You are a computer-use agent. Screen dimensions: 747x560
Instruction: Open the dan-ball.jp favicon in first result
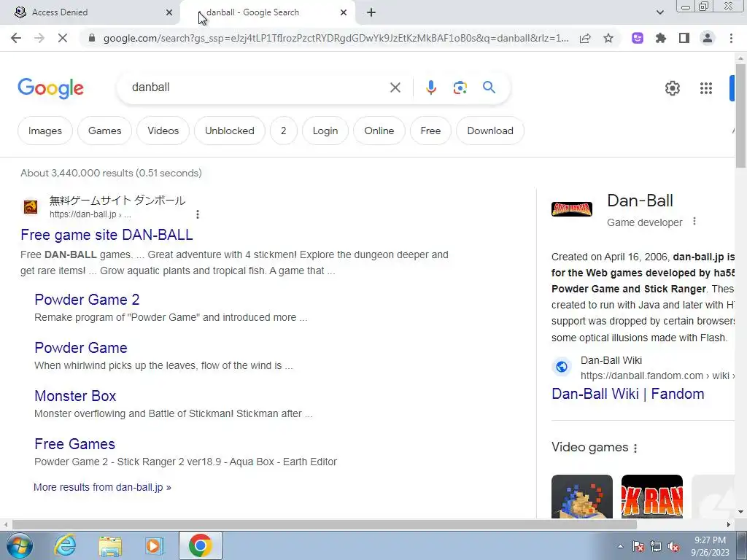pyautogui.click(x=31, y=207)
